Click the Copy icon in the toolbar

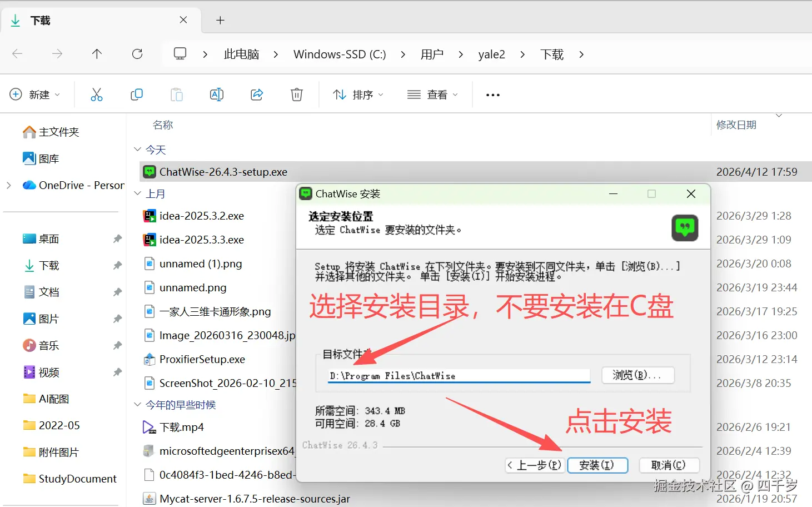[x=137, y=95]
